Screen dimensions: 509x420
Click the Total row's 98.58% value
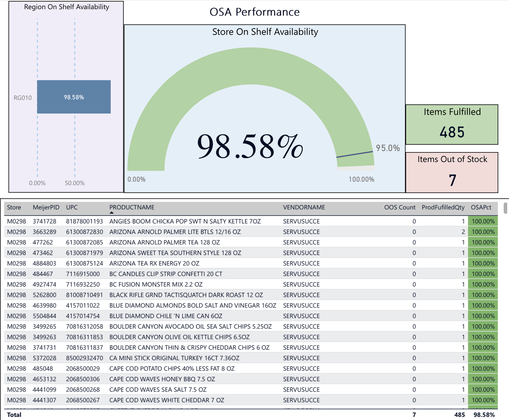point(484,415)
